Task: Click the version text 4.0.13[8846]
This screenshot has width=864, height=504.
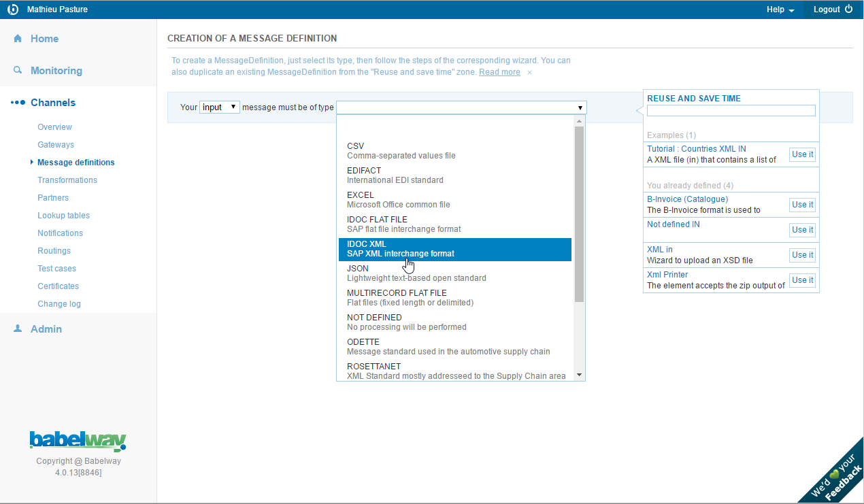Action: coord(78,473)
